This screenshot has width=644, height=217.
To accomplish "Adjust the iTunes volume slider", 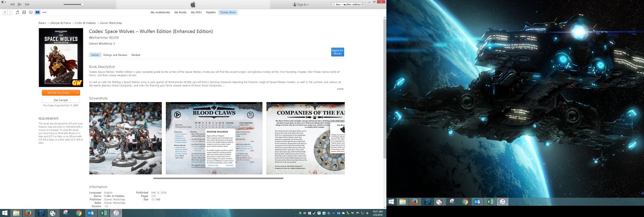I will coord(74,4).
